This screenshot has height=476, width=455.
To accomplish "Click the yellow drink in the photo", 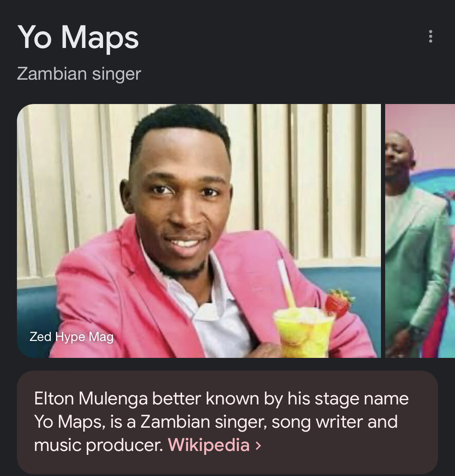I will tap(304, 331).
